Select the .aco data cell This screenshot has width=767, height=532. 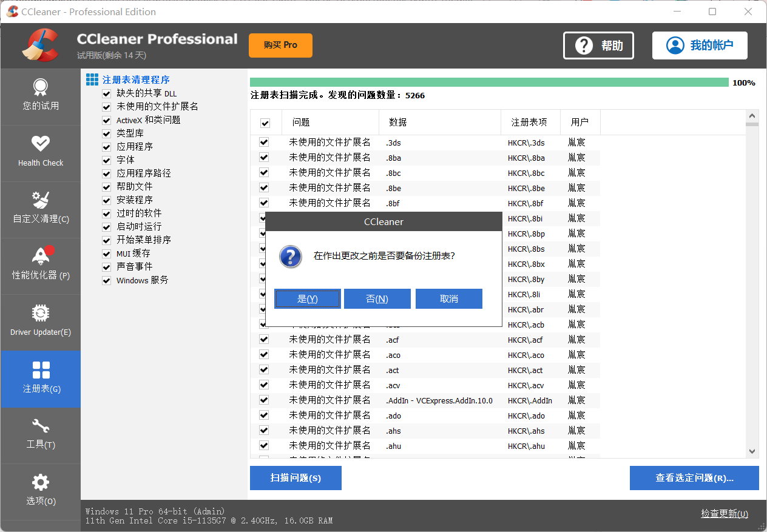click(x=393, y=355)
